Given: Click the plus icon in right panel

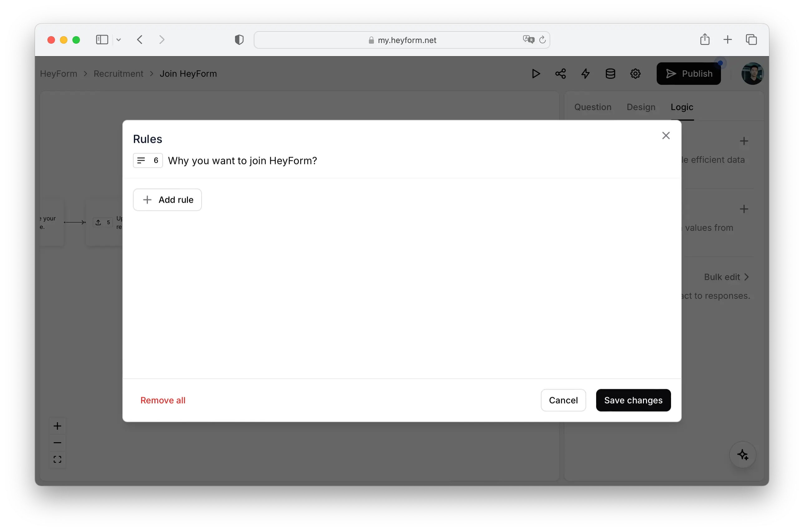Looking at the screenshot, I should 744,141.
